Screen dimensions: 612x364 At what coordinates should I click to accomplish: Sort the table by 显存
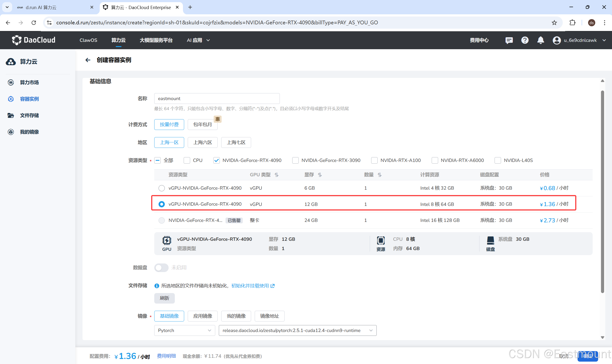pos(320,175)
